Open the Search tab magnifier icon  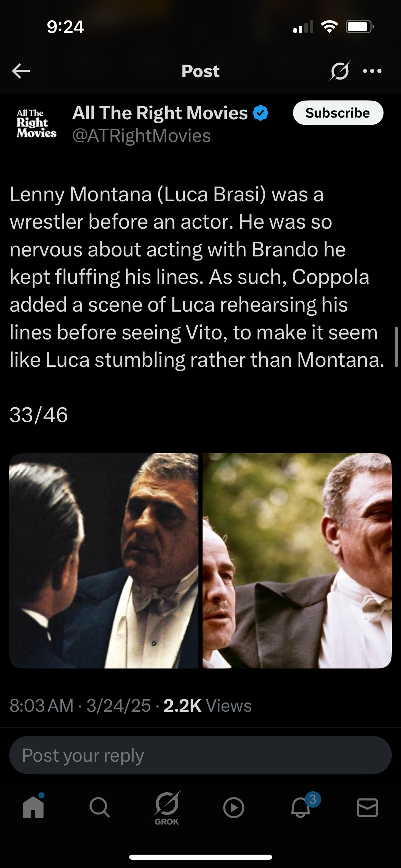click(100, 808)
